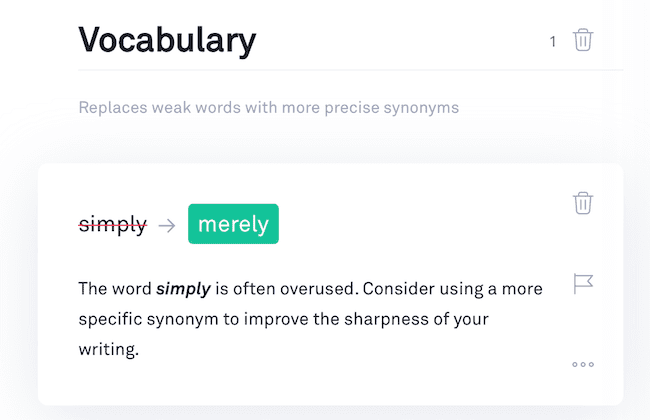Accept the green "merely" replacement
The image size is (650, 420).
click(233, 224)
